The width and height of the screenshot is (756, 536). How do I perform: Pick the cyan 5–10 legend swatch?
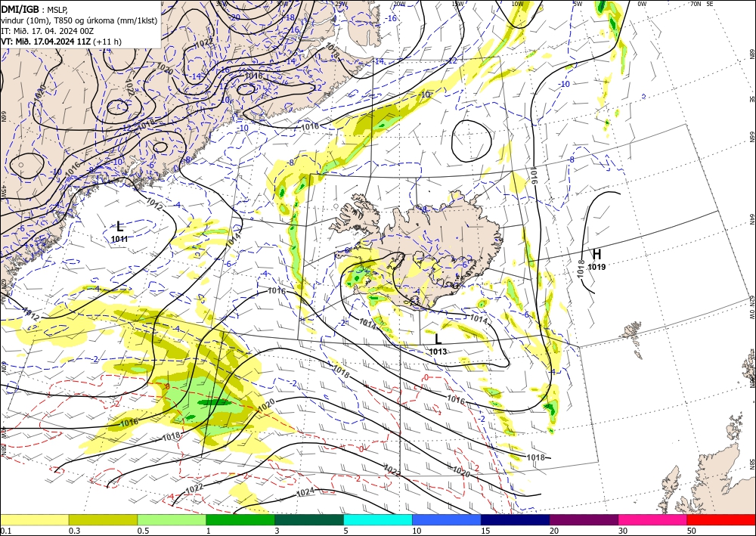pos(378,519)
